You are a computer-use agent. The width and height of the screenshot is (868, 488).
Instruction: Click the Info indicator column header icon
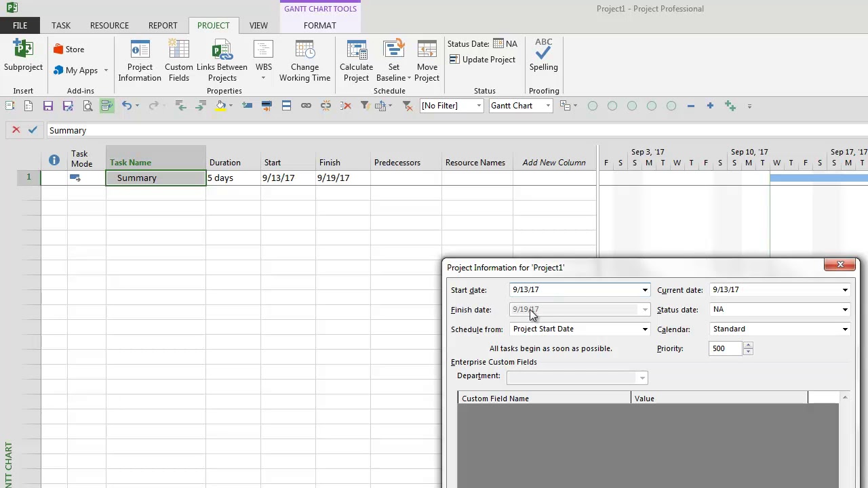tap(54, 160)
